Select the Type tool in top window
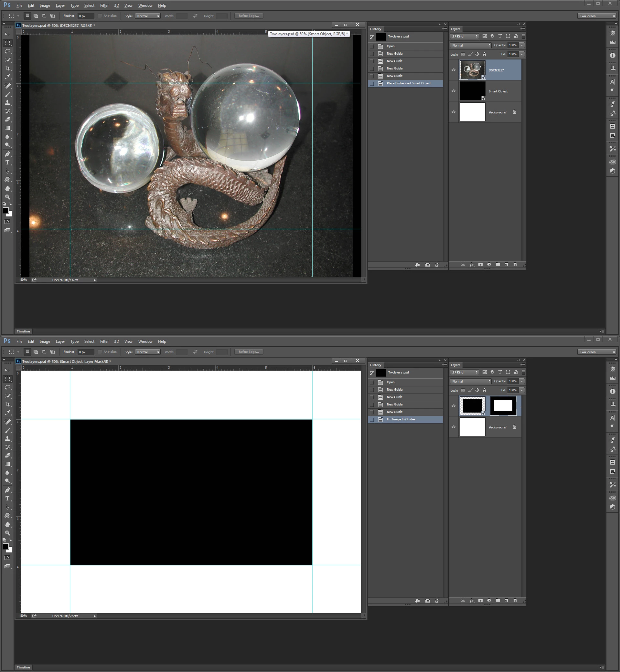Viewport: 620px width, 672px height. 7,163
